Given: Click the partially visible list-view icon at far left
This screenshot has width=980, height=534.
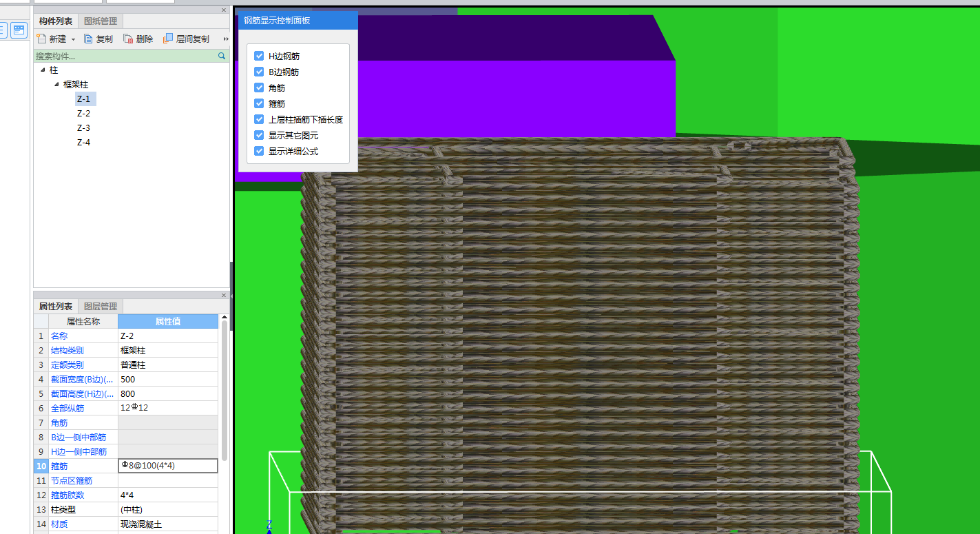Looking at the screenshot, I should point(3,30).
